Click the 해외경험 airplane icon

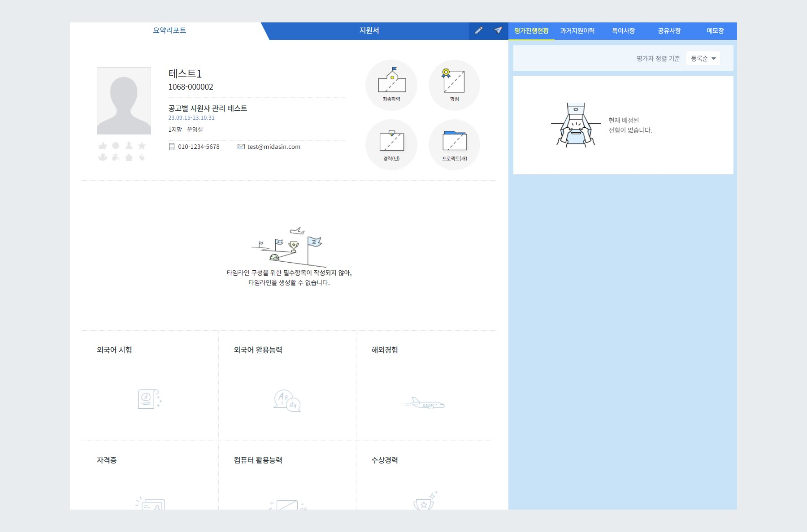(424, 403)
